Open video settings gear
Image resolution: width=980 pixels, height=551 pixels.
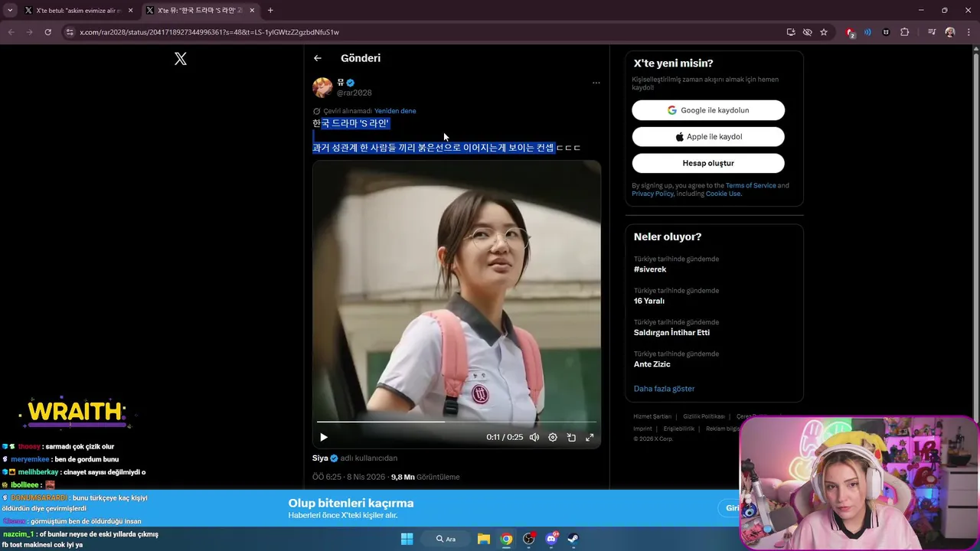[x=553, y=438]
